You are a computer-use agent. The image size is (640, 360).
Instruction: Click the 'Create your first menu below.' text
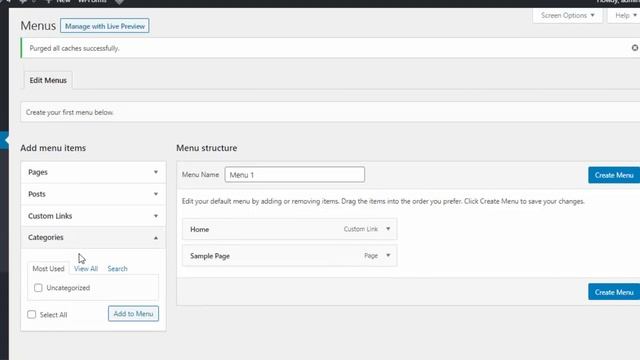pyautogui.click(x=70, y=112)
